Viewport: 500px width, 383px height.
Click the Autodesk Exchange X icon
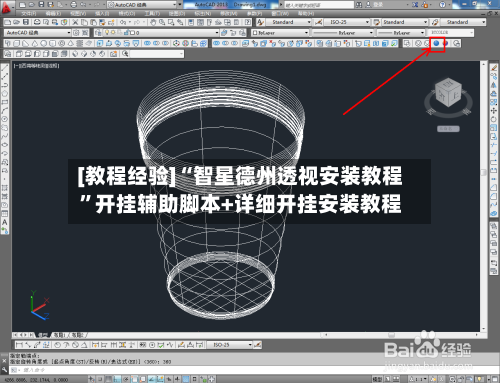pyautogui.click(x=415, y=5)
